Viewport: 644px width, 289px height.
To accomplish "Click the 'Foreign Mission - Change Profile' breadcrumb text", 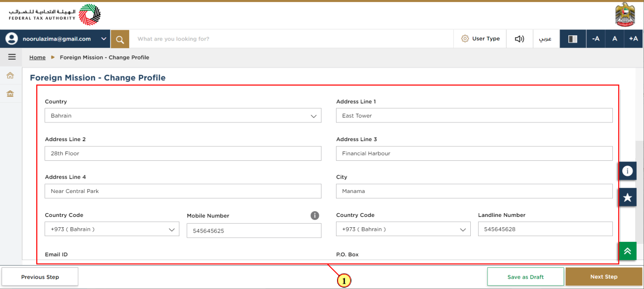I will point(104,58).
